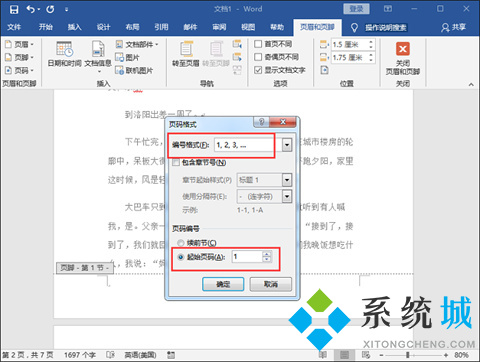Expand the 文档部件 quick parts menu
Screen dimensions: 480x362
[137, 44]
